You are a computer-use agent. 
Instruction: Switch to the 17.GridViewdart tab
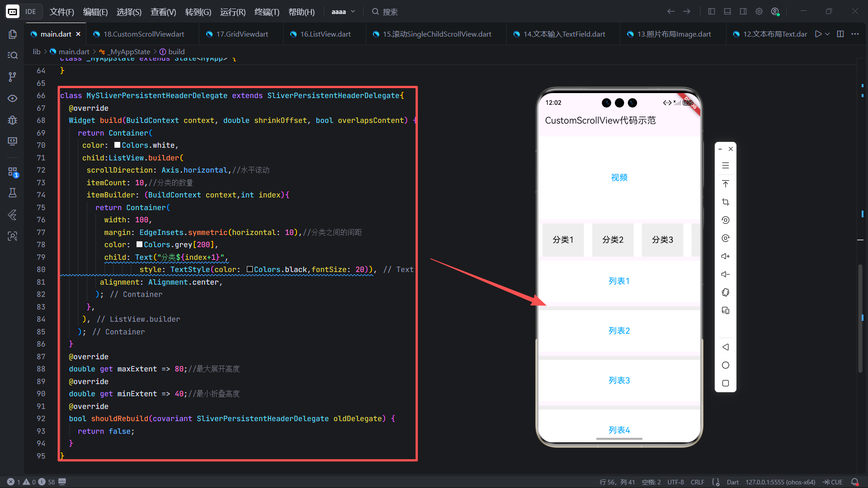pyautogui.click(x=242, y=34)
